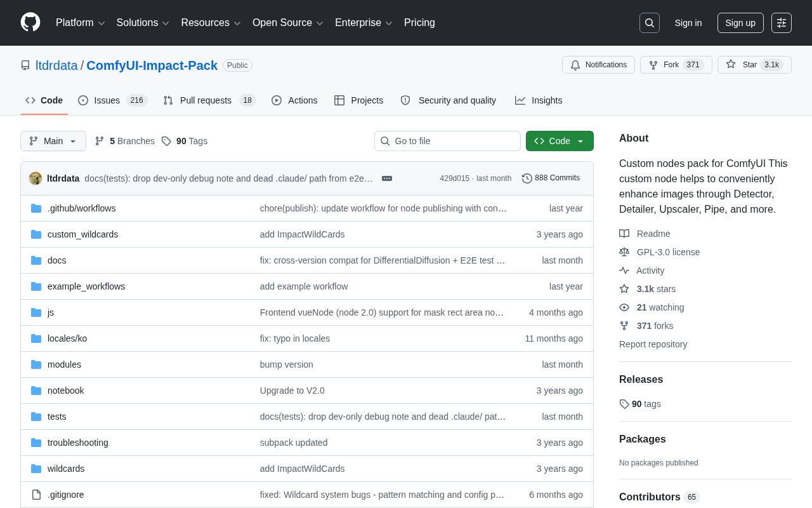
Task: Click the .github/workflows folder icon
Action: point(36,208)
